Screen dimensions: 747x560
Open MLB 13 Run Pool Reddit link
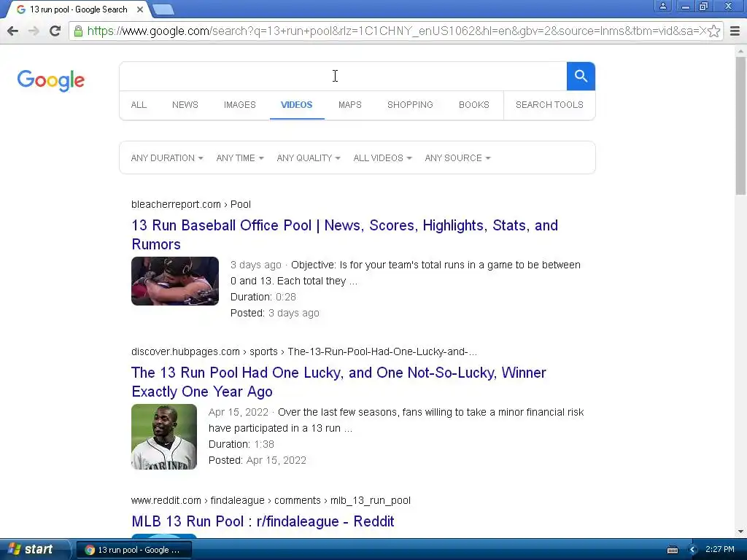pyautogui.click(x=263, y=521)
